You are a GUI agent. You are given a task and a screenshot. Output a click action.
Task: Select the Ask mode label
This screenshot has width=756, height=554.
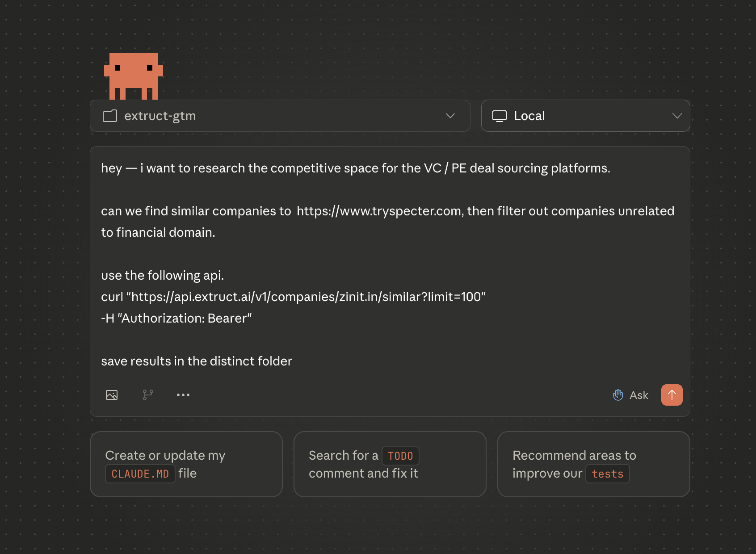tap(639, 395)
